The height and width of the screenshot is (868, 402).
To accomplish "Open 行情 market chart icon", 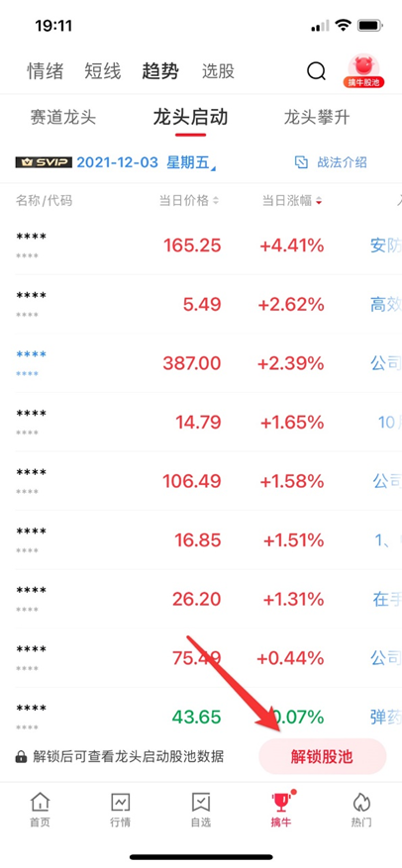I will coord(120,810).
